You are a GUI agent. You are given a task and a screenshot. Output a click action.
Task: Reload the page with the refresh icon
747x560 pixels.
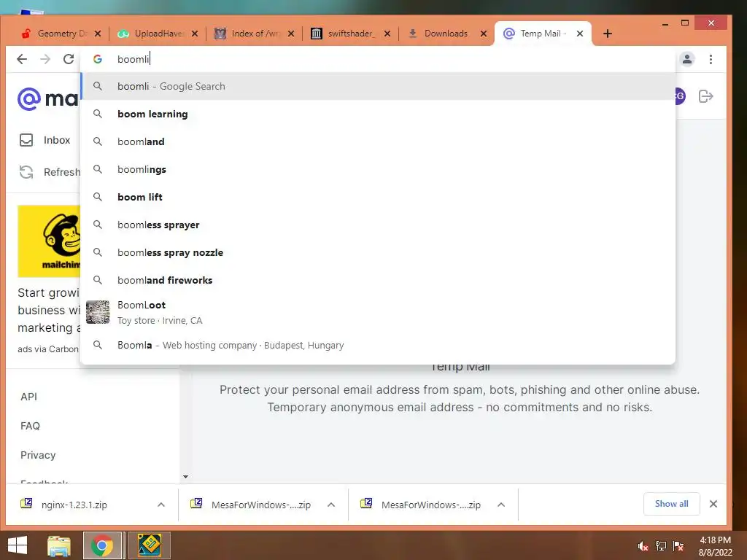point(69,59)
